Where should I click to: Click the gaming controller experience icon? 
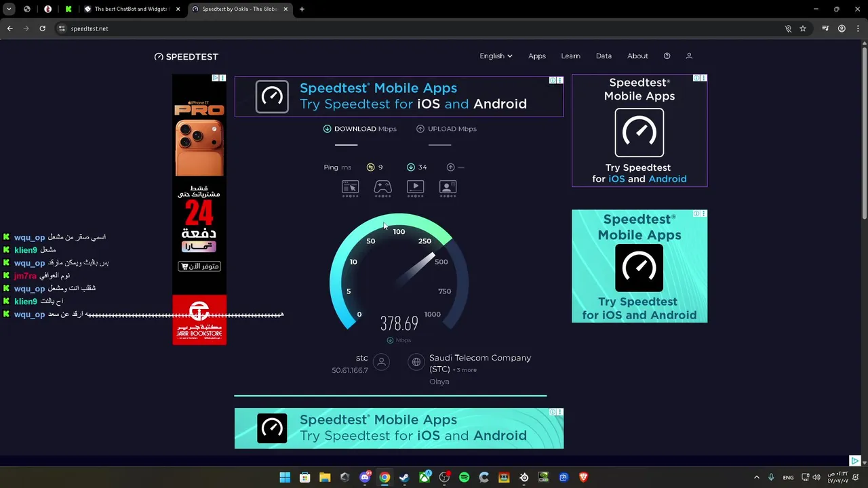[382, 187]
